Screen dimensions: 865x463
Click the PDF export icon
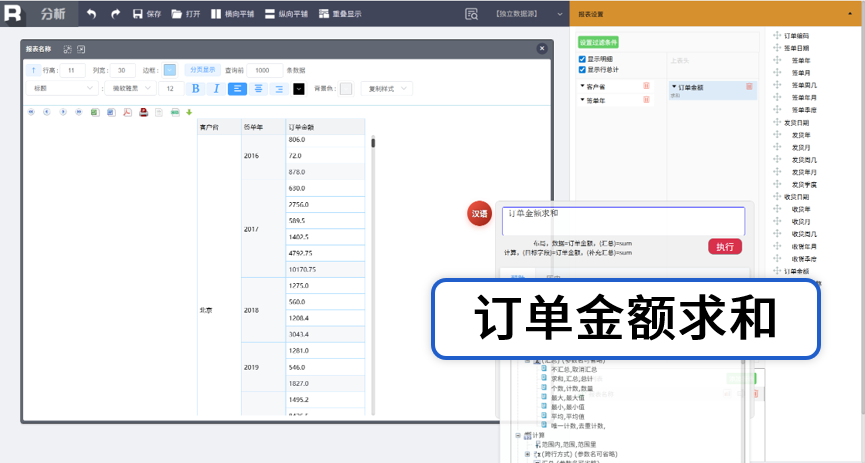click(127, 112)
